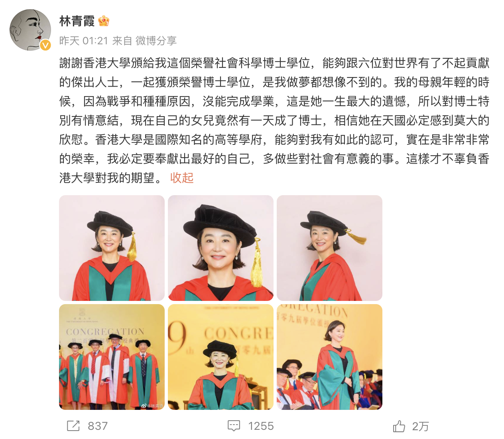Open comments via speech bubble icon

234,426
